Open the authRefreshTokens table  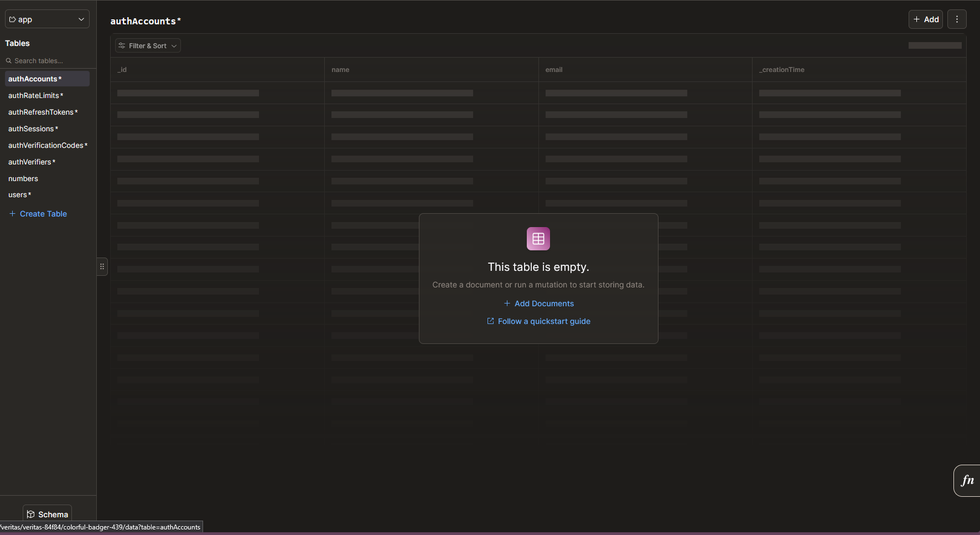coord(47,112)
